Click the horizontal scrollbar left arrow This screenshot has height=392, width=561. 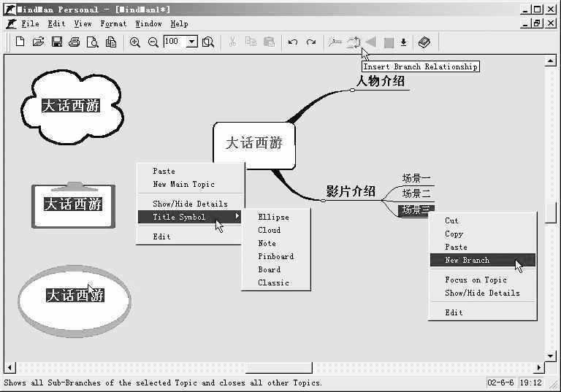click(x=10, y=367)
